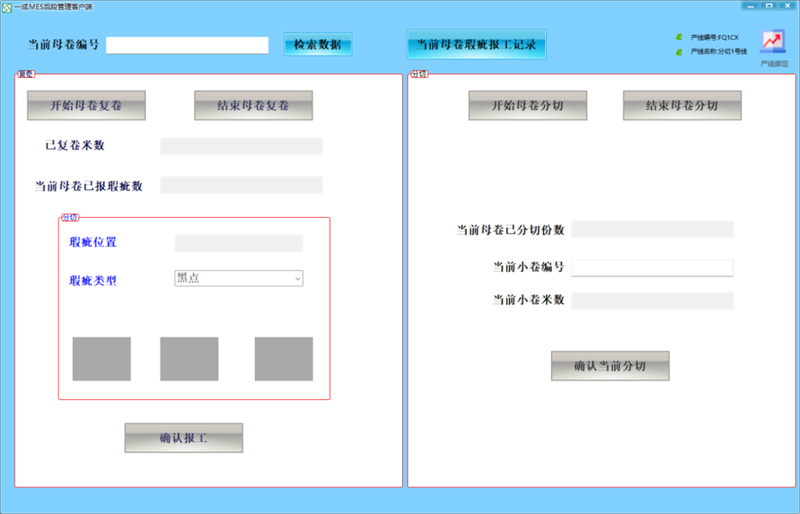Focus the 当前母卷编号 input field
800x514 pixels.
[187, 45]
